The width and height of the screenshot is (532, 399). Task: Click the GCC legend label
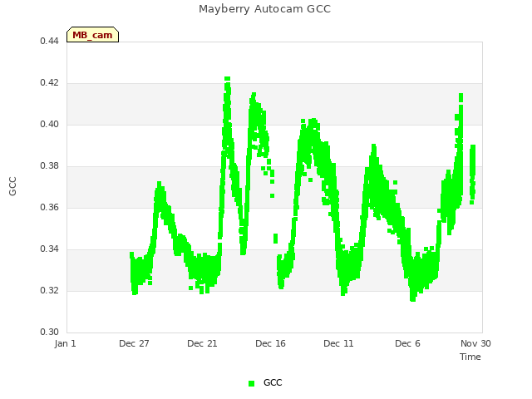[273, 382]
